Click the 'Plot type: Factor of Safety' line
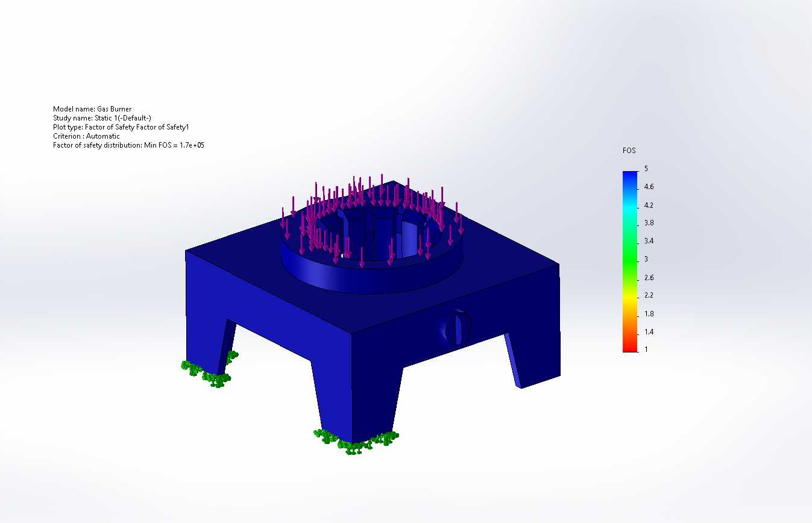Screen dimensions: 812x523 point(121,127)
